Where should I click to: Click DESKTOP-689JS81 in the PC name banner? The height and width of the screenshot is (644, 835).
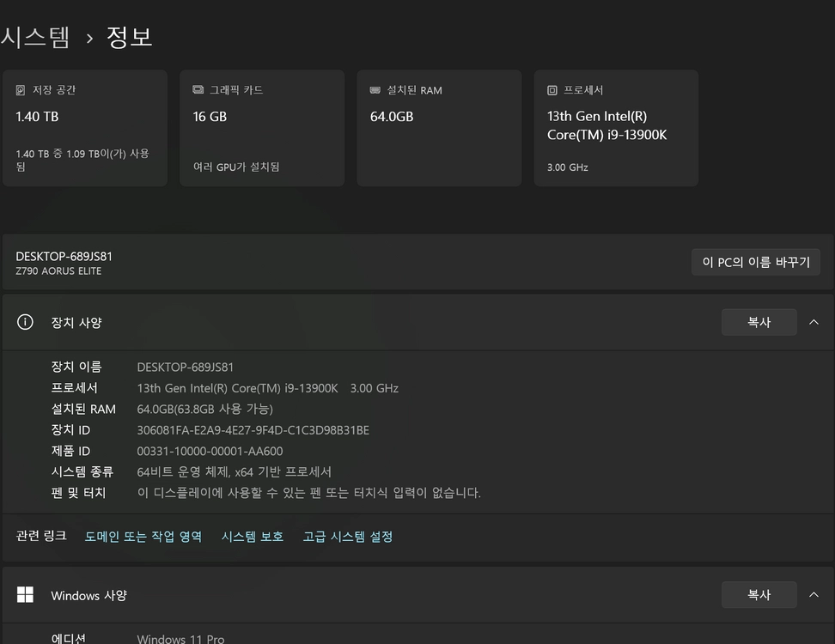(x=64, y=257)
